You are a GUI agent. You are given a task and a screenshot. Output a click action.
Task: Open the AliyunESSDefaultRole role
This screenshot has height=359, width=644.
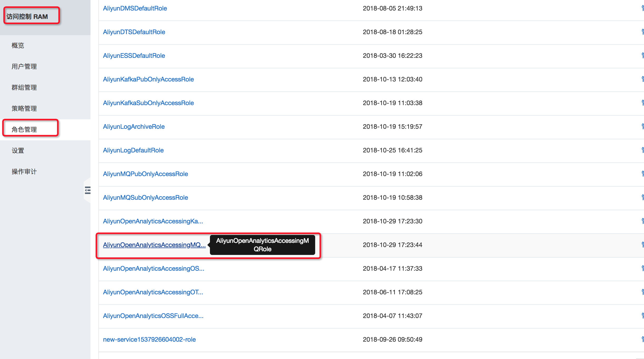(x=134, y=56)
